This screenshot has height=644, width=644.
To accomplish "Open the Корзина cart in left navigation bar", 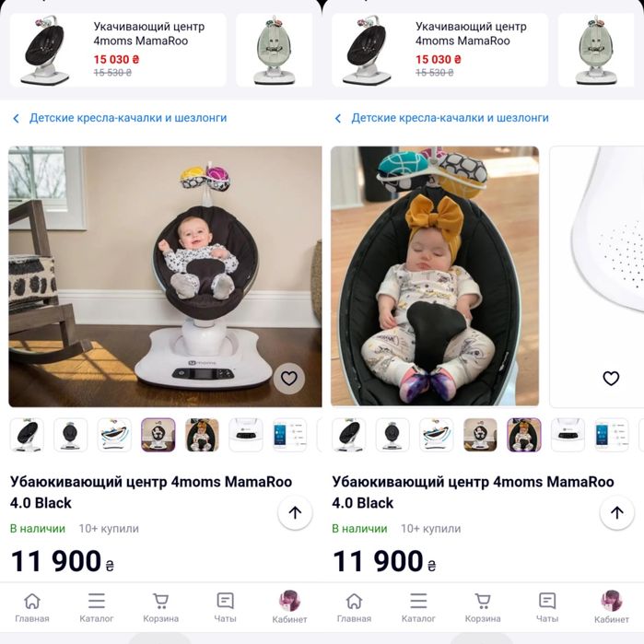I will [160, 607].
